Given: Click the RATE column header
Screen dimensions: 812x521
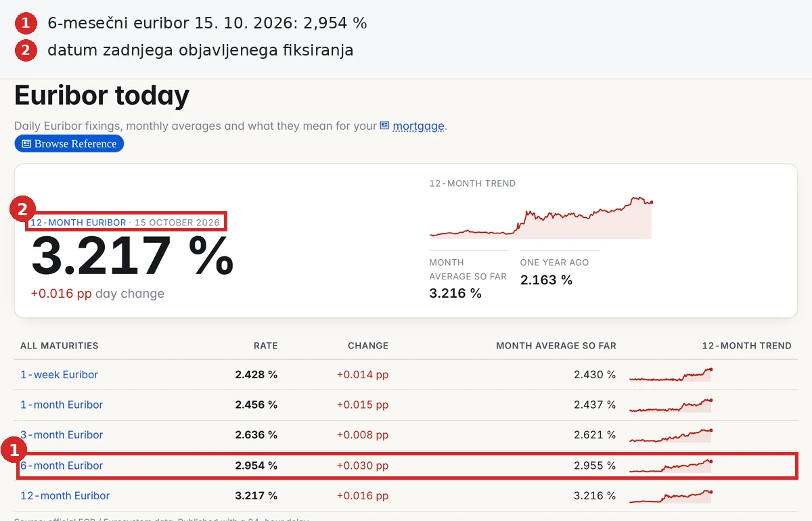Looking at the screenshot, I should (x=266, y=346).
